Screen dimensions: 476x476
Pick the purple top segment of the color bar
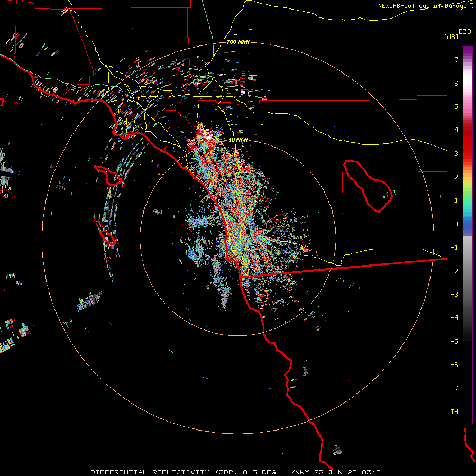click(467, 51)
